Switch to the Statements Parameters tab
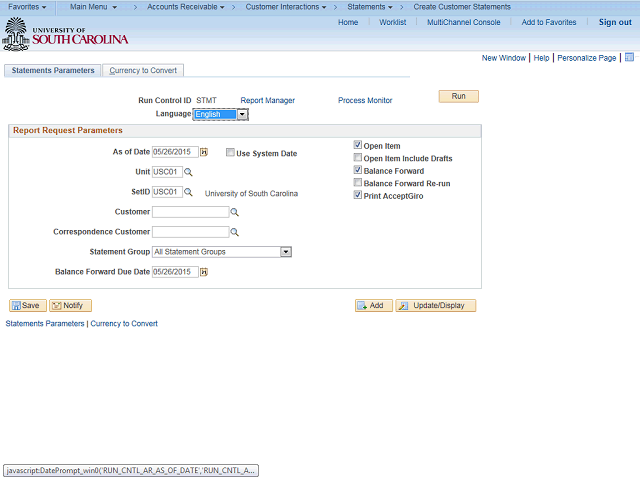The width and height of the screenshot is (640, 480). [53, 71]
